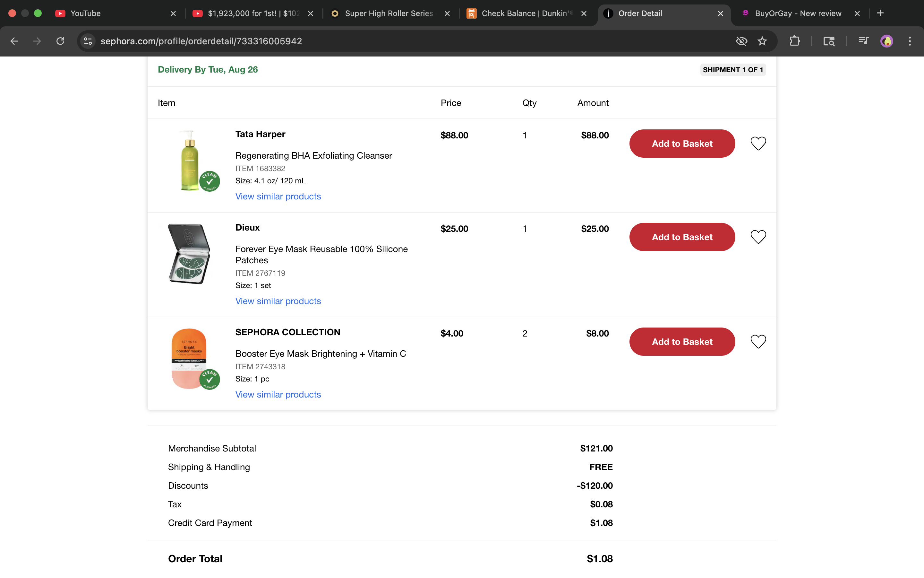Image resolution: width=924 pixels, height=578 pixels.
Task: Click the Merchandise Subtotal $121.00 value
Action: [x=596, y=448]
